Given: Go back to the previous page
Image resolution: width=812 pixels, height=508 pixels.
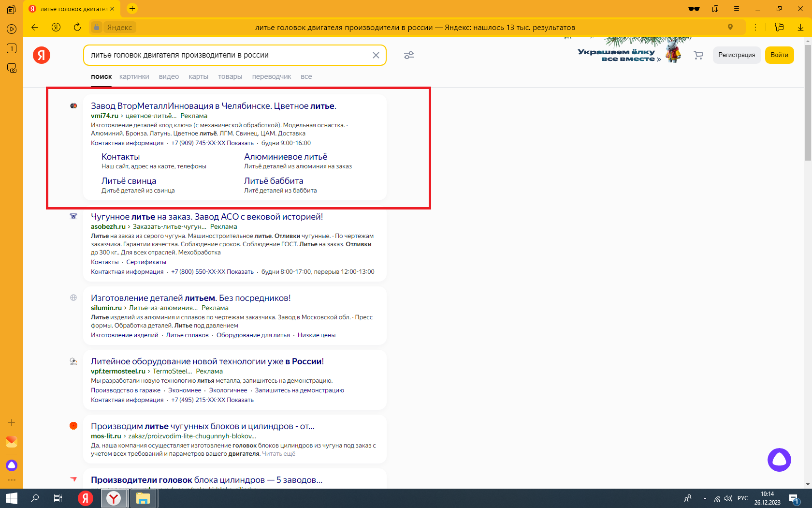Looking at the screenshot, I should (x=35, y=27).
